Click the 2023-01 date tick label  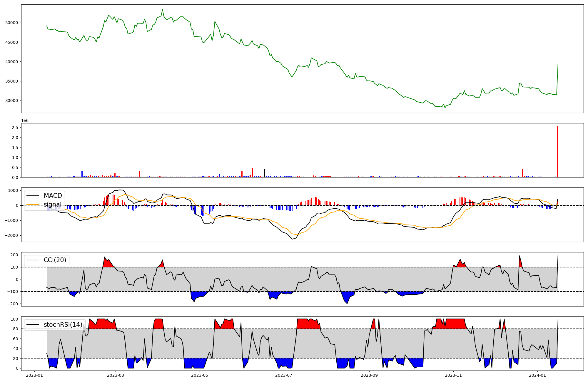coord(35,375)
